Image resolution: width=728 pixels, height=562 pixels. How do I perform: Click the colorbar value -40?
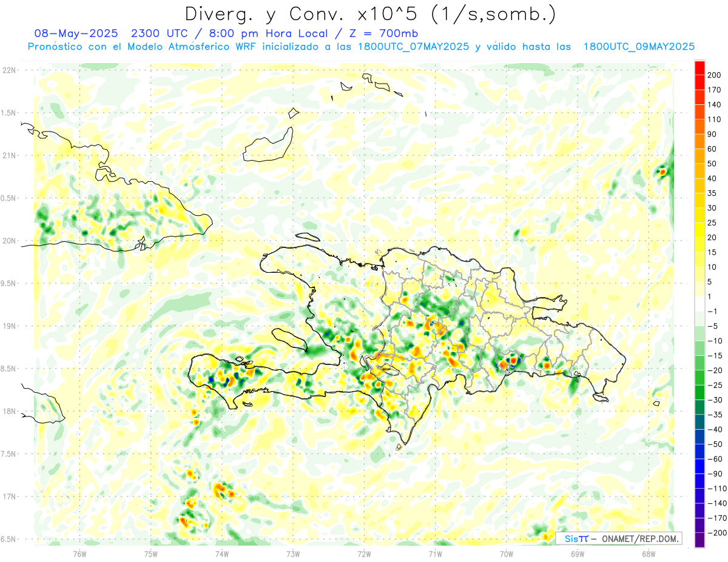(x=714, y=429)
